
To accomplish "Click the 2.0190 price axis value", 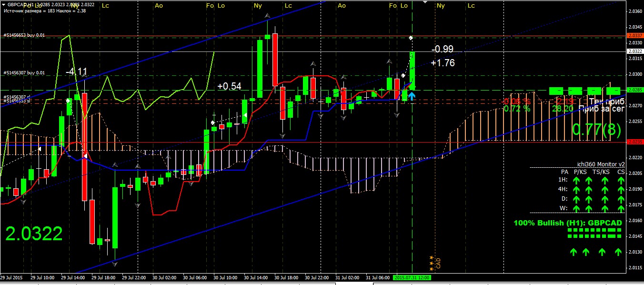I will coord(635,189).
